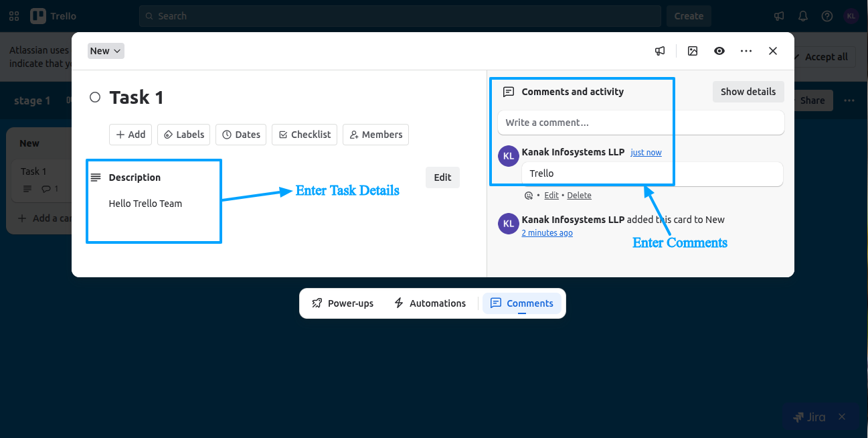The width and height of the screenshot is (868, 438).
Task: Go to Trello home logo
Action: click(54, 16)
